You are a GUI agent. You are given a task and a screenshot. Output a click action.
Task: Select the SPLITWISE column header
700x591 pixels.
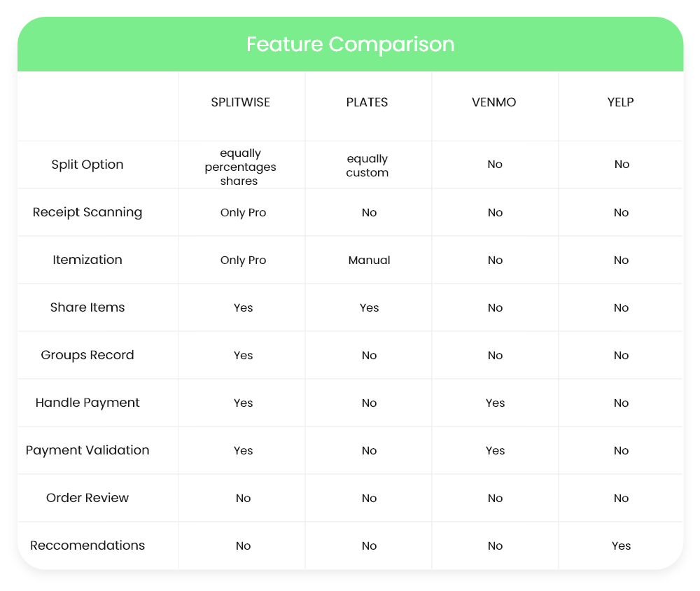[x=241, y=102]
